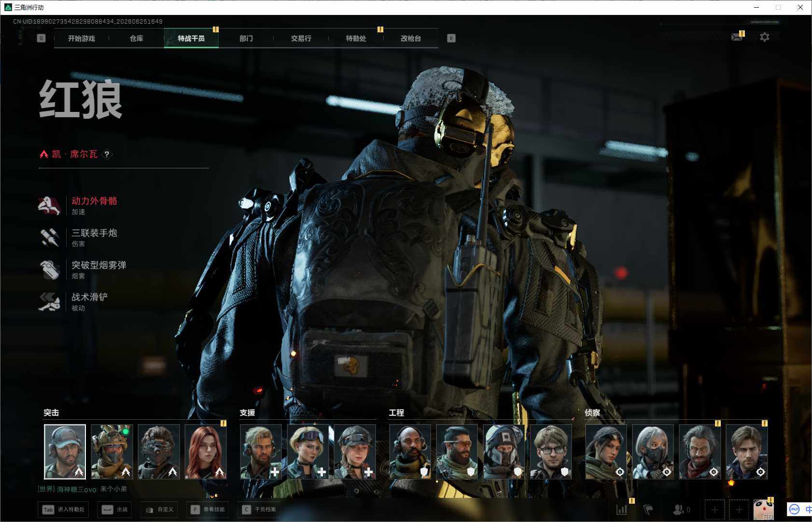The height and width of the screenshot is (522, 812).
Task: Switch to the 交易行 tab
Action: tap(301, 38)
